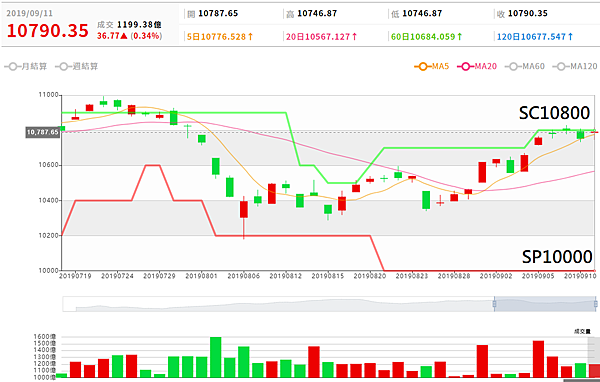The width and height of the screenshot is (600, 382).
Task: Click the 10,787.65 price marker on axis
Action: tap(43, 132)
